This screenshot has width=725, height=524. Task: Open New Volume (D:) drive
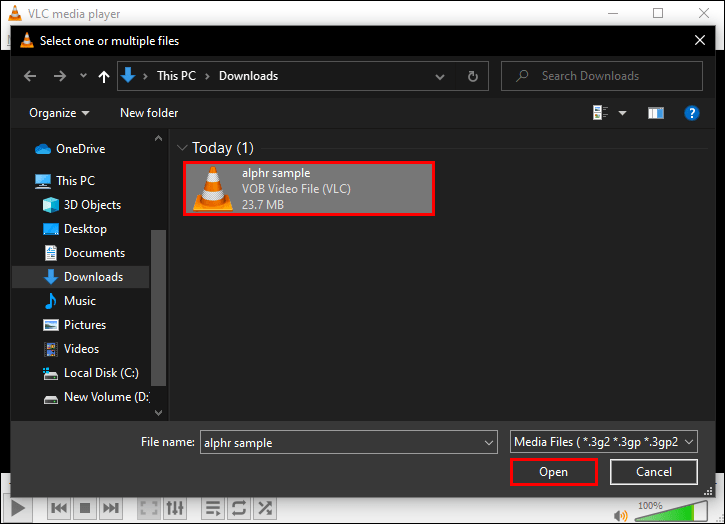coord(96,397)
